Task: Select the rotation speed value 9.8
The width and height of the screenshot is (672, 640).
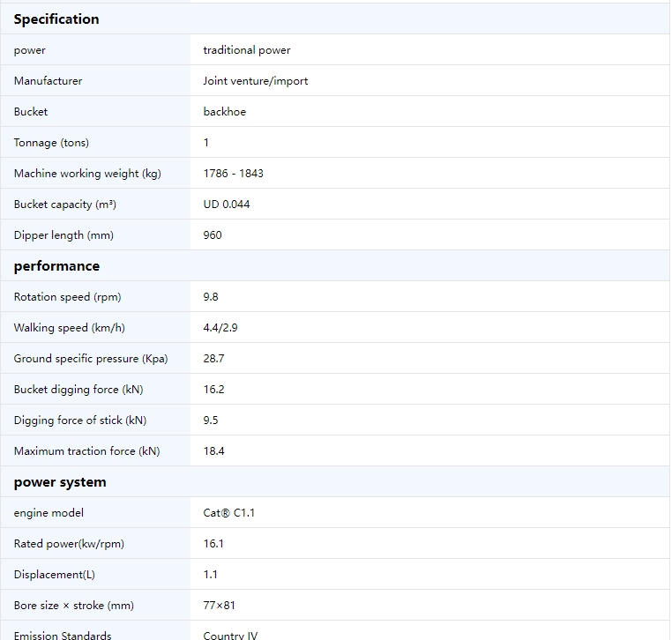Action: pyautogui.click(x=211, y=296)
